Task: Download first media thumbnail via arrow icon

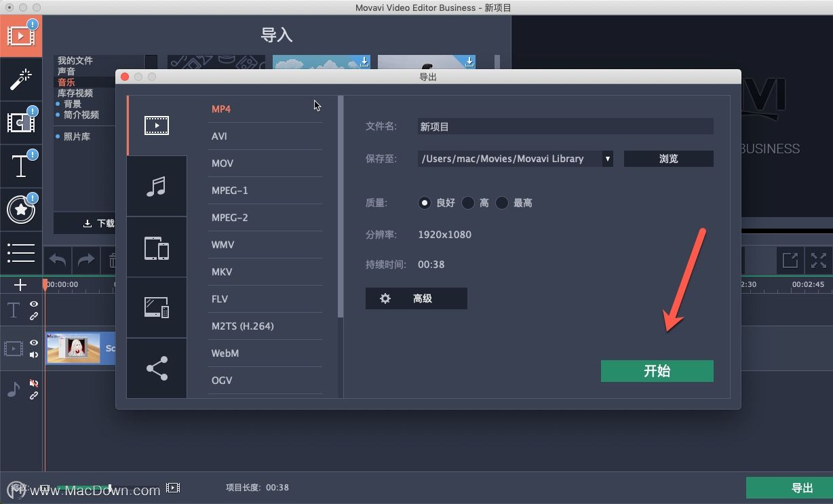Action: pos(364,62)
